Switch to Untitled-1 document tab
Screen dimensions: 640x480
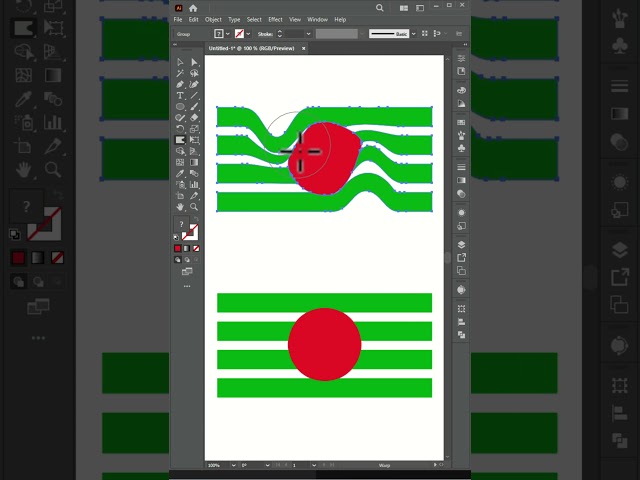coord(251,48)
